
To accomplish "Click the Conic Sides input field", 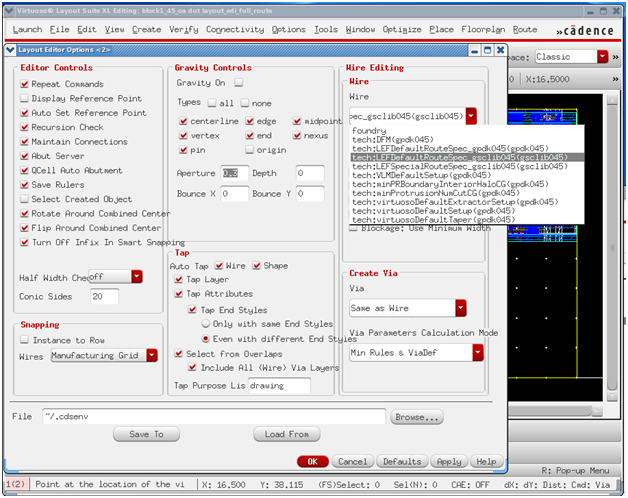I will point(104,297).
